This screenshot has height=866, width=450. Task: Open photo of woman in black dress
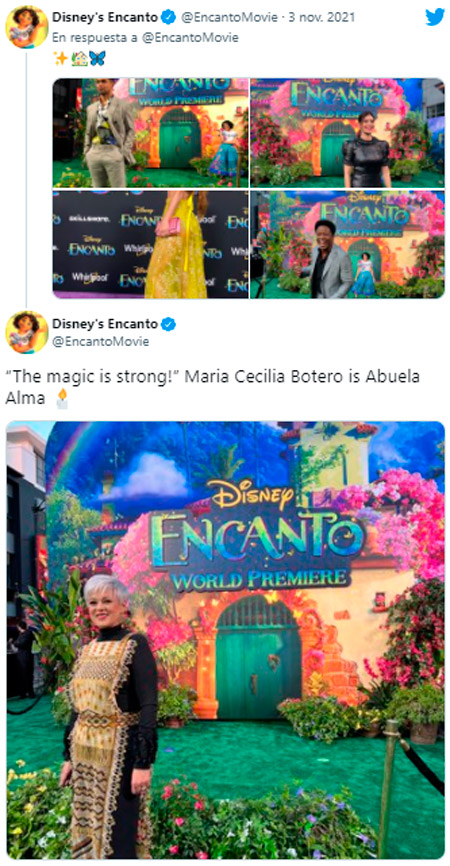point(347,133)
